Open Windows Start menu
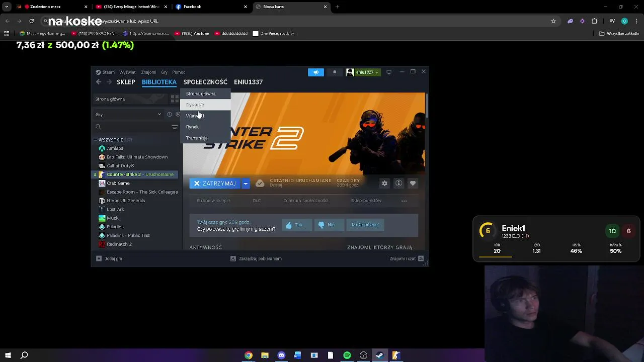 [x=8, y=355]
